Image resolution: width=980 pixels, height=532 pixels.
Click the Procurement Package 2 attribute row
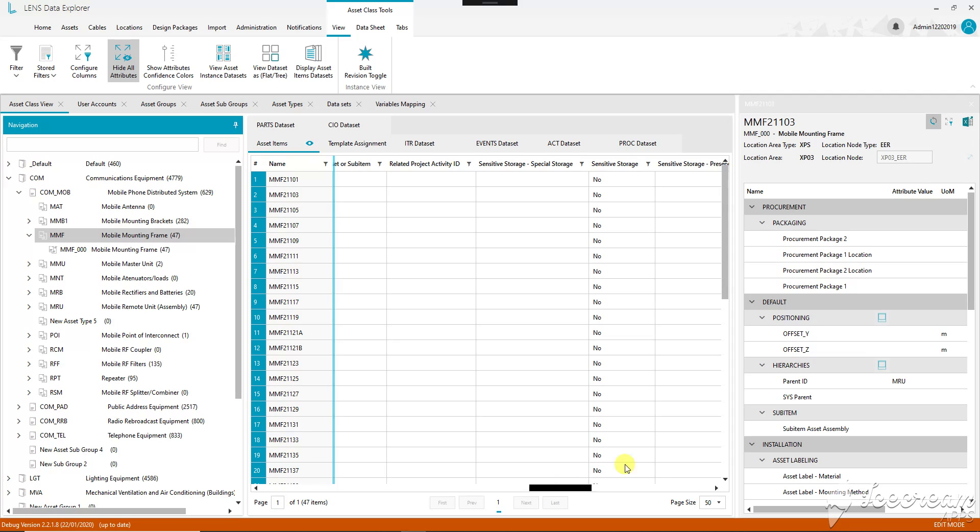pos(855,239)
